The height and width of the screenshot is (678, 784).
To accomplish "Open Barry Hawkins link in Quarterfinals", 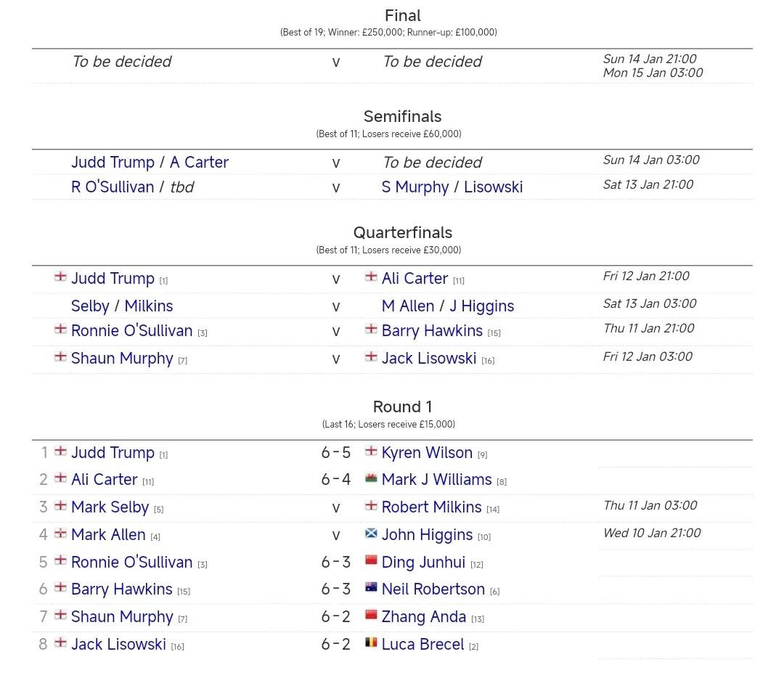I will click(x=432, y=330).
